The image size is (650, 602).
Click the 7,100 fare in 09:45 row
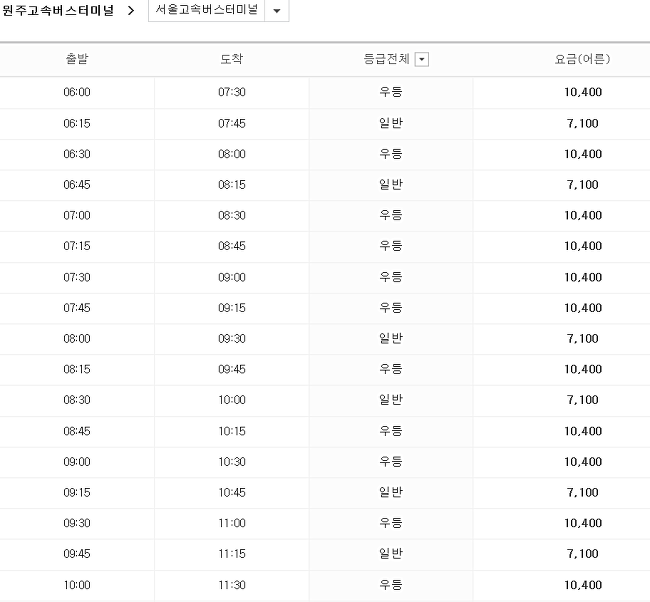tap(583, 554)
